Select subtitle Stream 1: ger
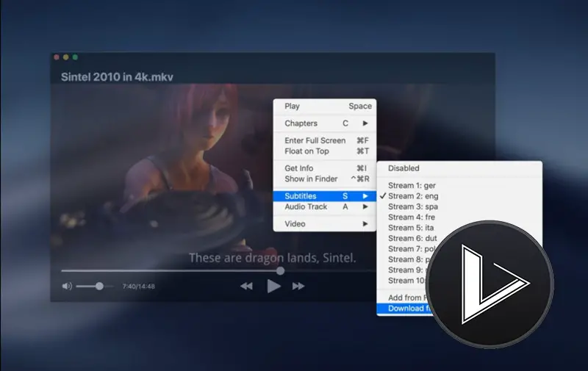This screenshot has width=588, height=371. pyautogui.click(x=459, y=185)
